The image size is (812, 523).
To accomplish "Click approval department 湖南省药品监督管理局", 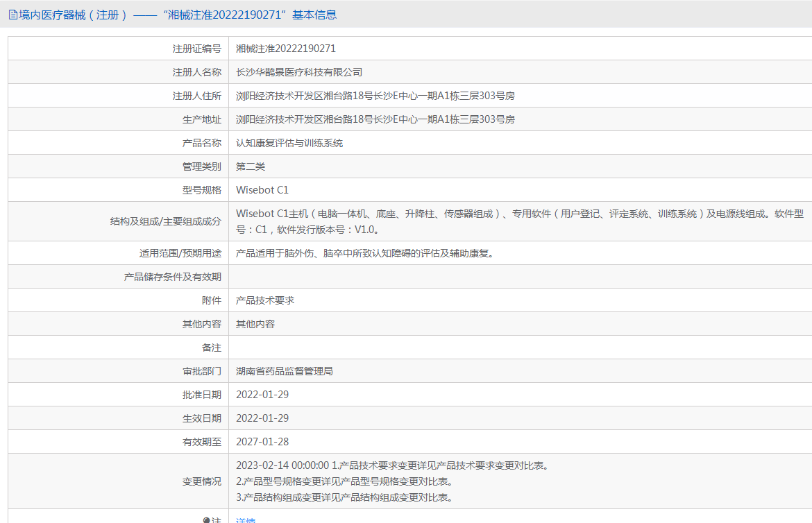I will pos(285,371).
